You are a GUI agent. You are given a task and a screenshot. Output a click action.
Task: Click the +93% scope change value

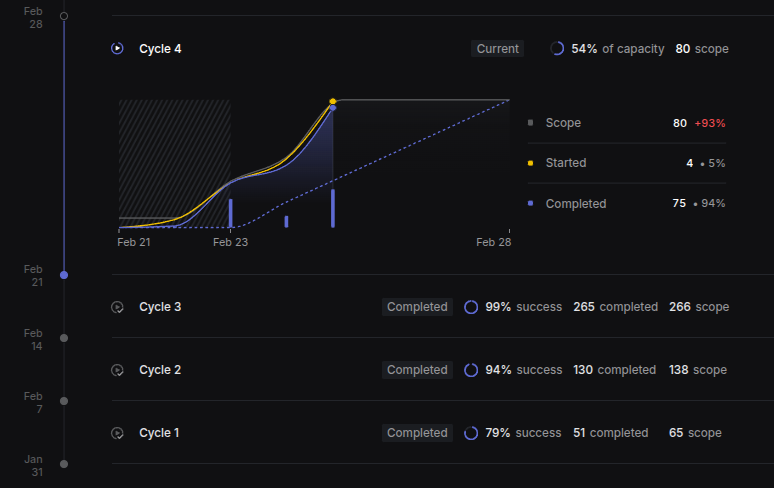point(710,123)
